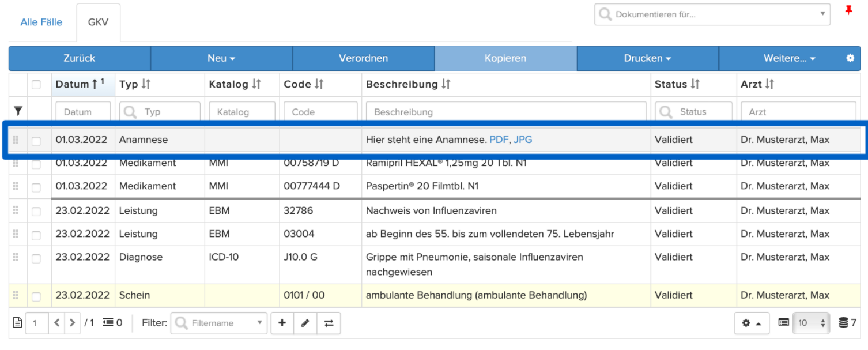Open the Neu dropdown button
Viewport: 868px width, 350px height.
click(x=221, y=58)
